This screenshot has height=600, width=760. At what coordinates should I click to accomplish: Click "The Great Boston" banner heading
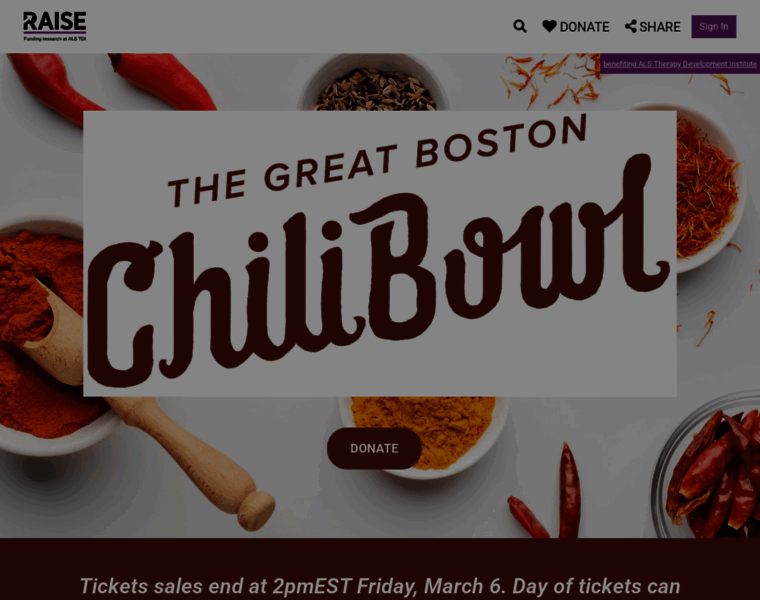[x=378, y=160]
